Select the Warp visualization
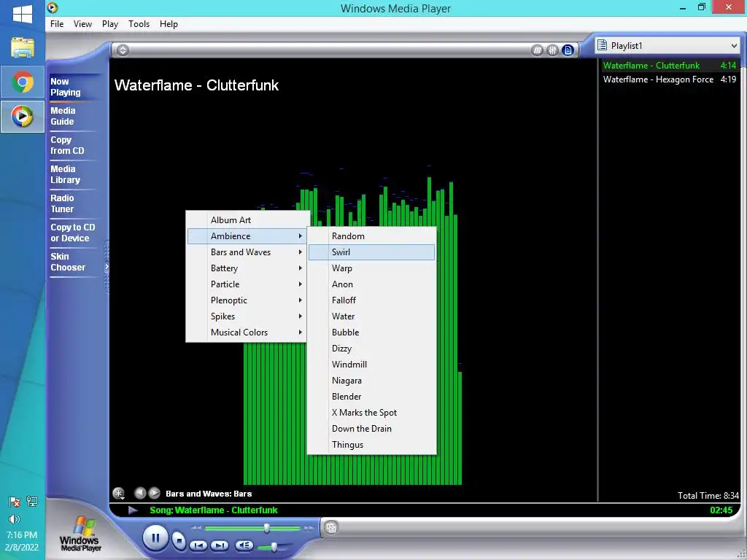The image size is (747, 560). point(371,268)
